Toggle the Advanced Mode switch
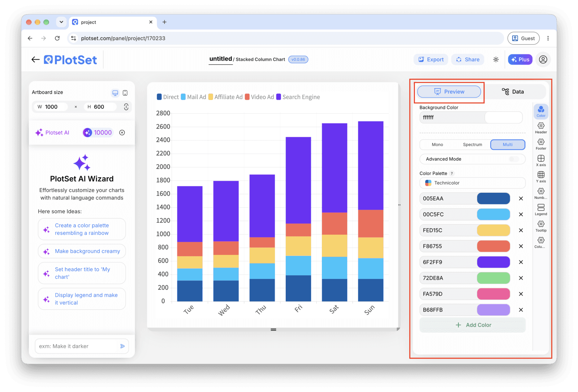 tap(514, 159)
